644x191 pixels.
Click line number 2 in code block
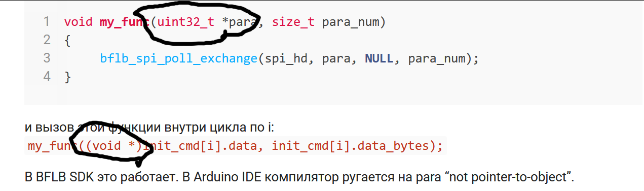pos(47,40)
